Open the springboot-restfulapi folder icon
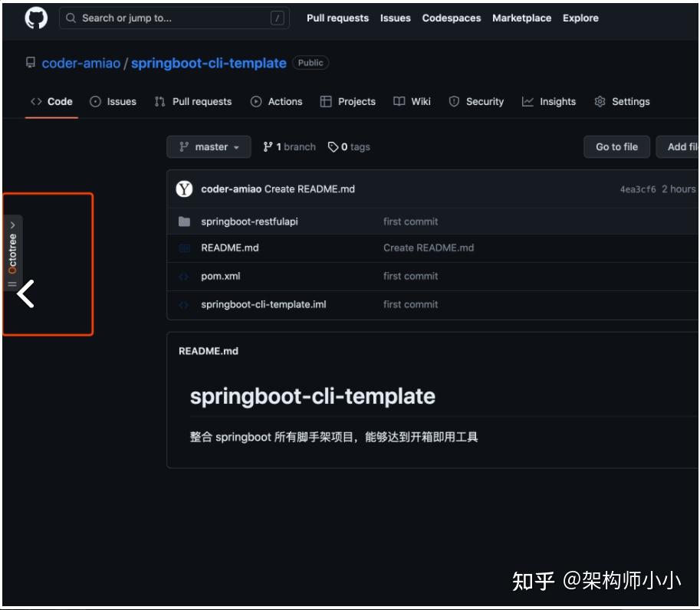 coord(183,221)
